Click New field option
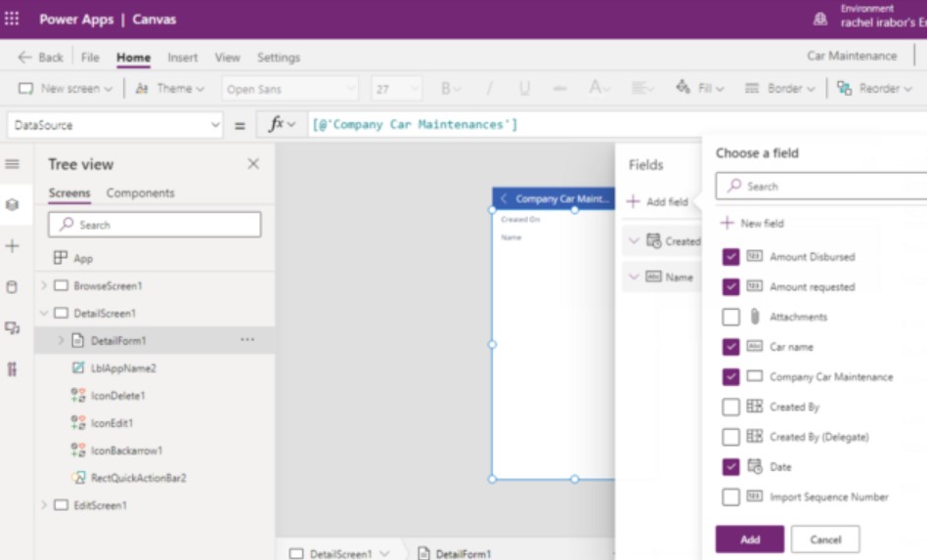 [x=752, y=223]
